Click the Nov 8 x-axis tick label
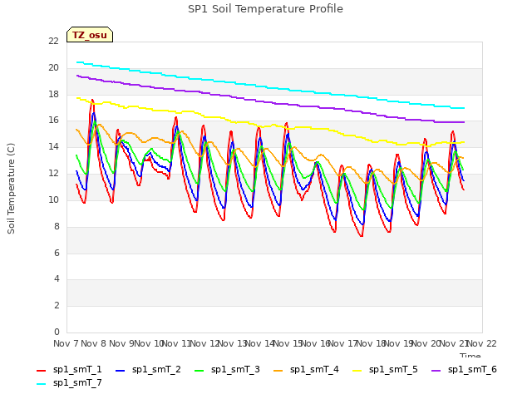This screenshot has height=399, width=532. [x=94, y=343]
